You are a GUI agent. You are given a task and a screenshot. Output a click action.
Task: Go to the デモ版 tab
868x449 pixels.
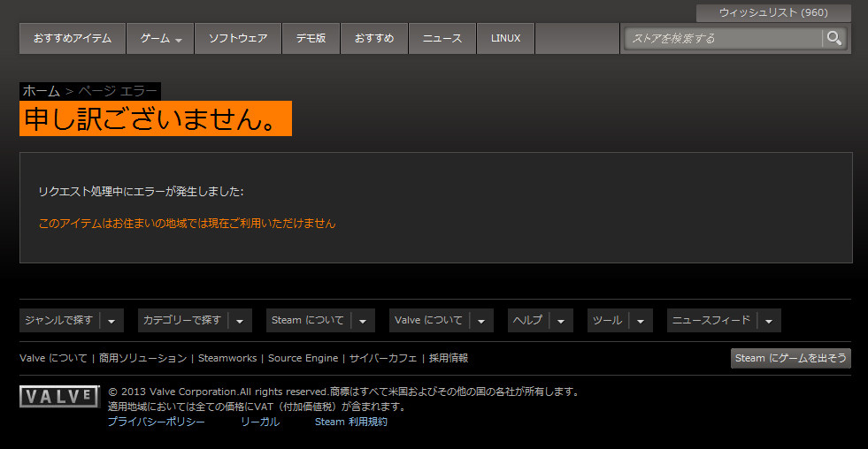[x=311, y=39]
